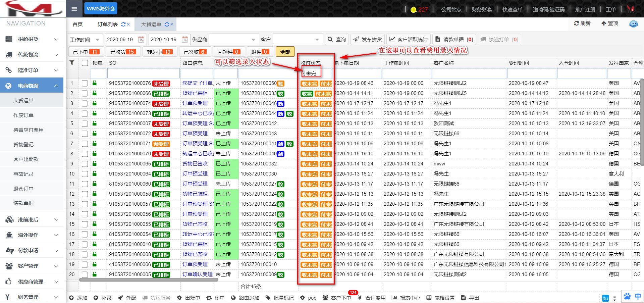Image resolution: width=644 pixels, height=303 pixels.
Task: Open 报表中心 in the bottom toolbar
Action: point(406,298)
